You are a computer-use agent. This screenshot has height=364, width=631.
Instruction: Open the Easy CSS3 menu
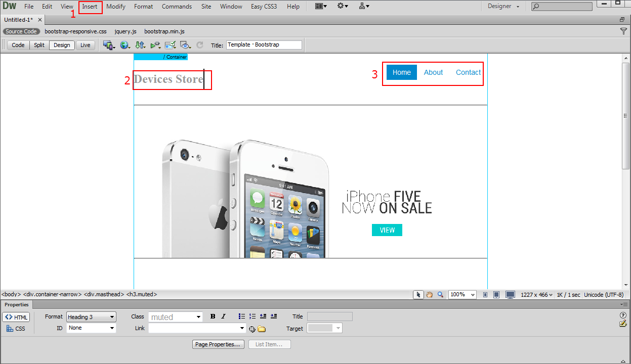pyautogui.click(x=264, y=7)
